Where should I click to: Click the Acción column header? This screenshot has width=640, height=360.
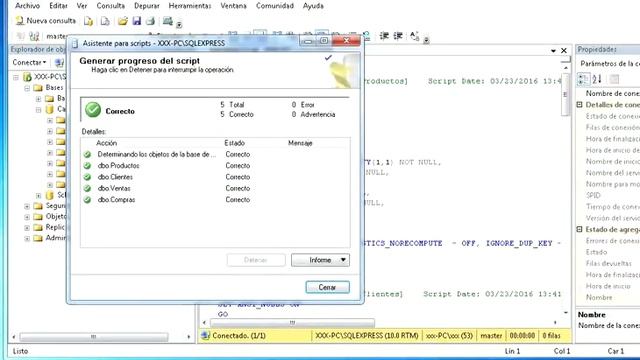(107, 143)
